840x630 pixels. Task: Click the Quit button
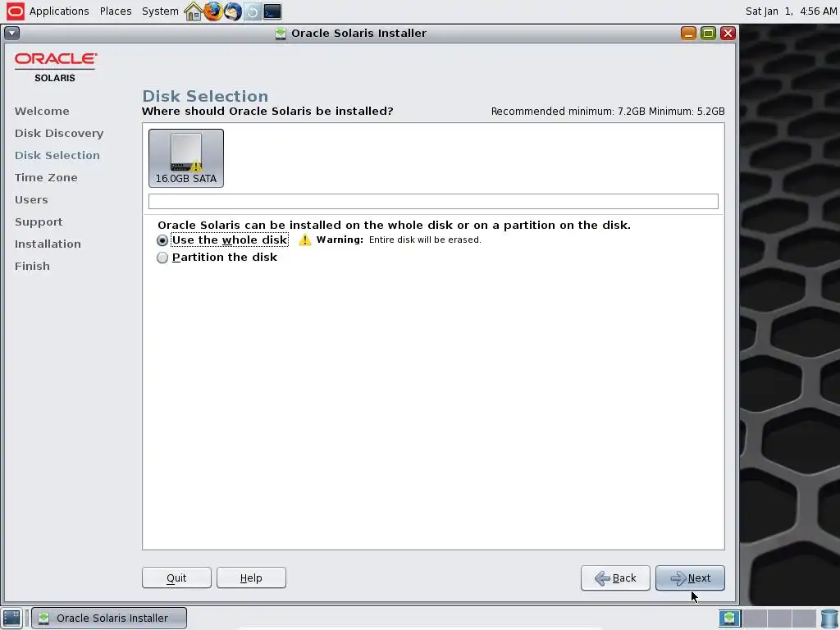pos(177,578)
